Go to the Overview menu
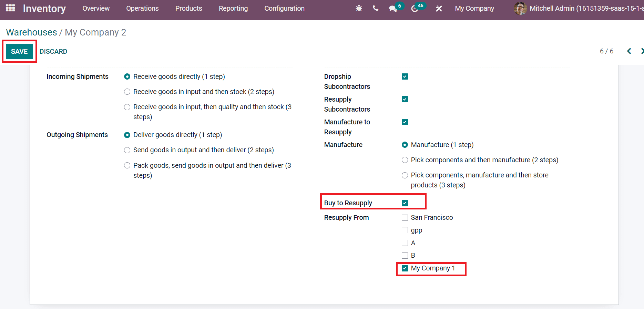The image size is (644, 309). pyautogui.click(x=96, y=9)
